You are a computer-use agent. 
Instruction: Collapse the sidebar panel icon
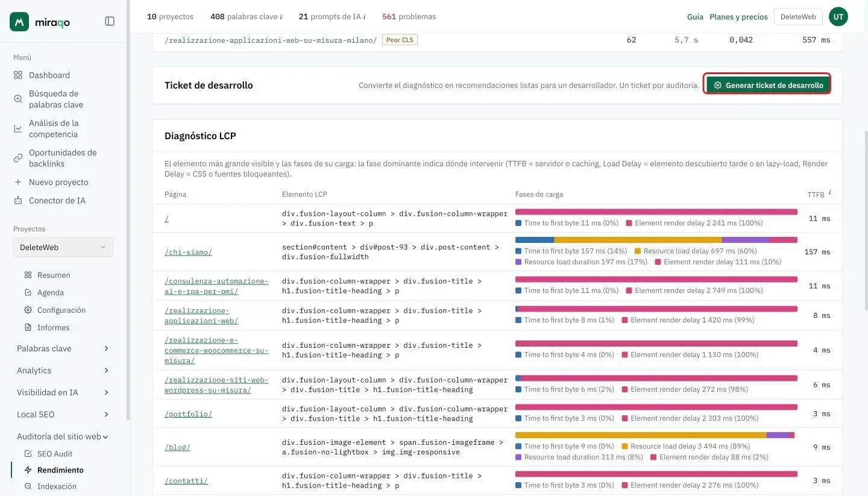point(110,21)
